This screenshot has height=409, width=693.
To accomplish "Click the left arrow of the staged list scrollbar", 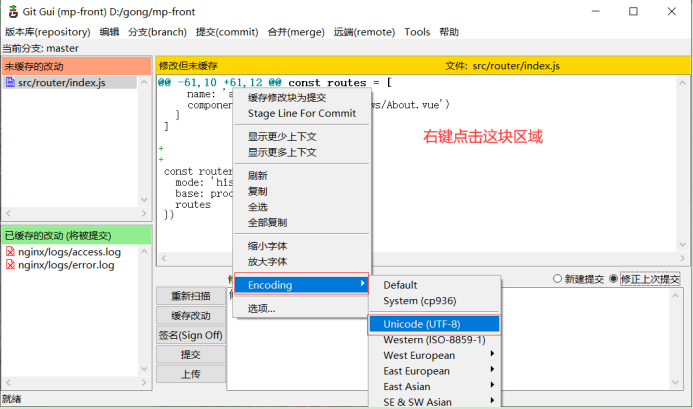I will [8, 382].
